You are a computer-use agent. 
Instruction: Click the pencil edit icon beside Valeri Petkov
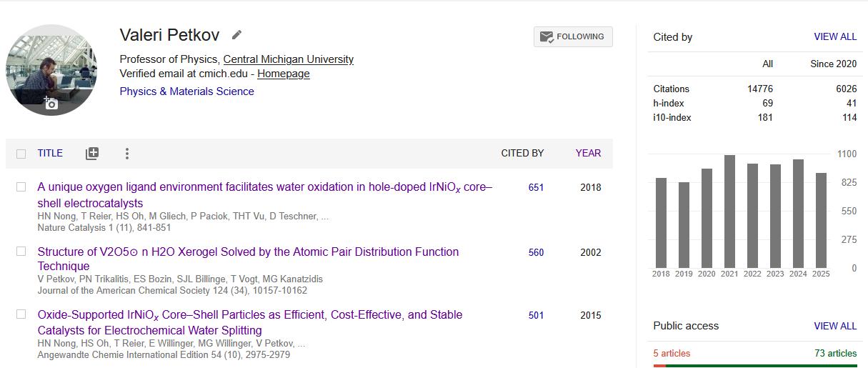point(236,35)
